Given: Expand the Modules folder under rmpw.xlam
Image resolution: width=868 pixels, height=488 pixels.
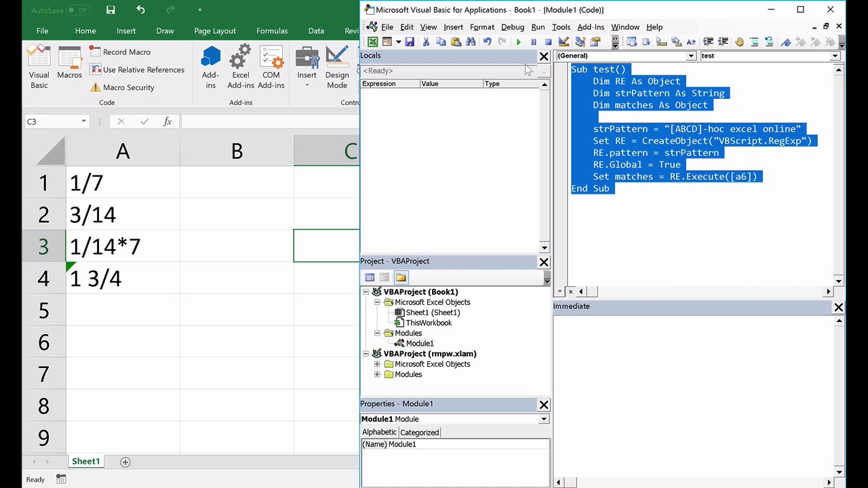Looking at the screenshot, I should tap(377, 374).
